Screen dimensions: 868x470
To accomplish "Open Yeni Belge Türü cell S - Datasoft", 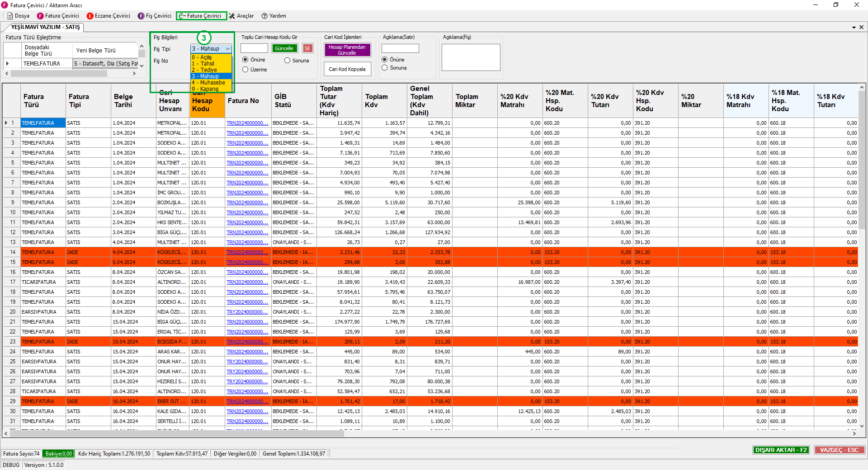I will tap(105, 64).
